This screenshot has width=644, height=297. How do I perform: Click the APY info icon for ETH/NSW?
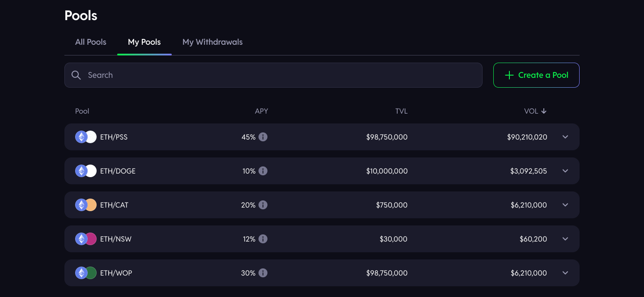click(263, 239)
